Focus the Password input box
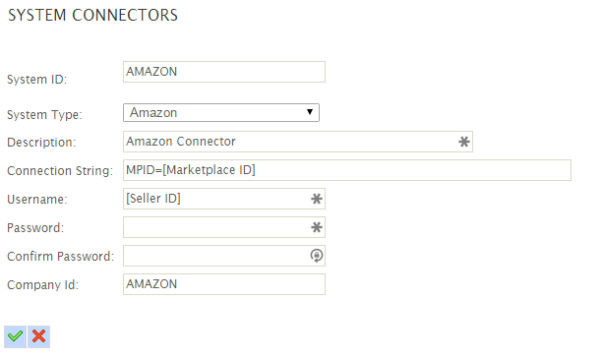602x360 pixels. coord(224,227)
